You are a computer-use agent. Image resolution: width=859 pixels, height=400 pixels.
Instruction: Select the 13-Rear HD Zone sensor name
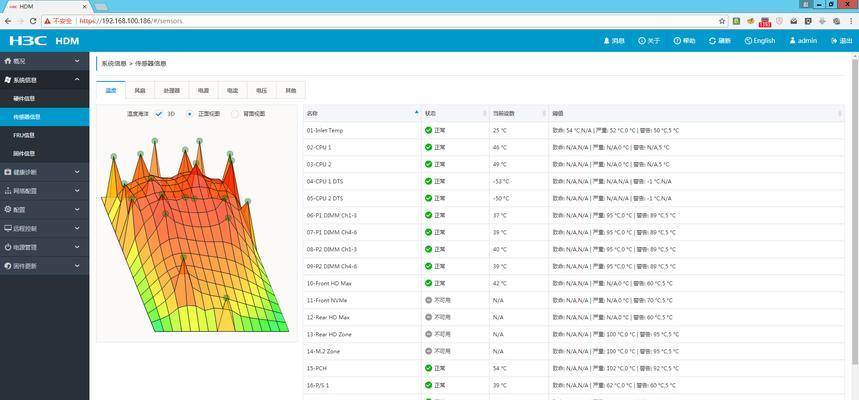pyautogui.click(x=329, y=334)
